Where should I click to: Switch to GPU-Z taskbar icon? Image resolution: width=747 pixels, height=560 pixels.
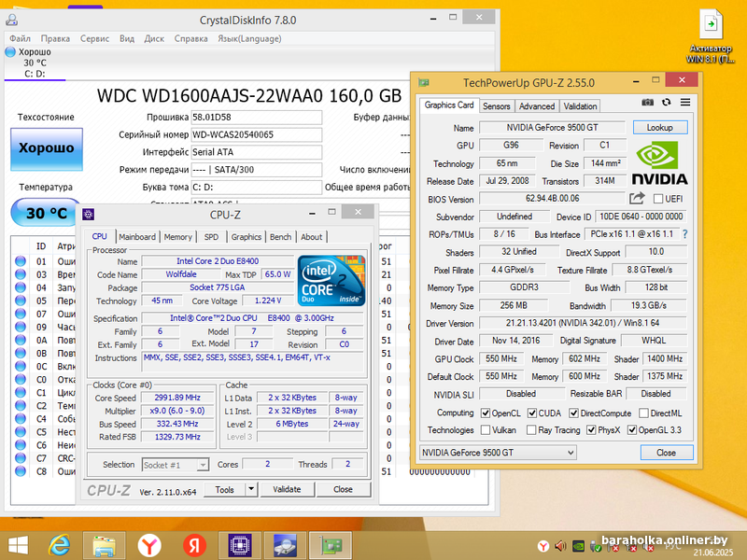point(331,545)
